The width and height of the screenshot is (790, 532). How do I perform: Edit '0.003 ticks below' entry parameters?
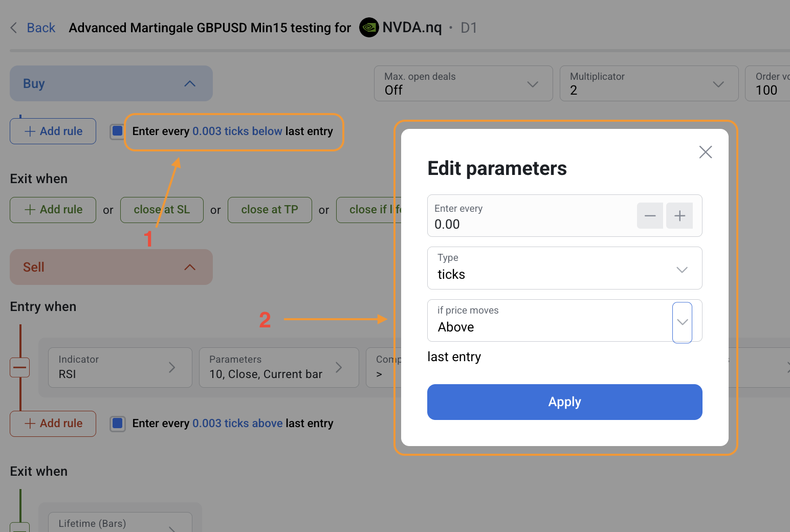click(237, 131)
